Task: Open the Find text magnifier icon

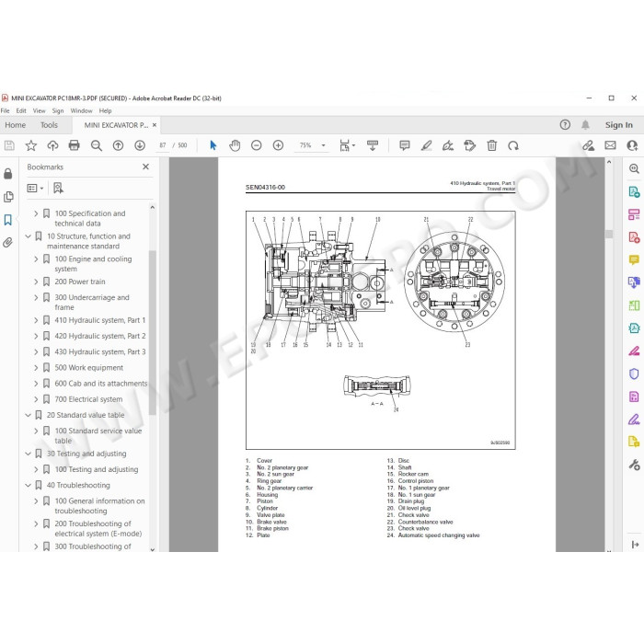Action: point(96,145)
